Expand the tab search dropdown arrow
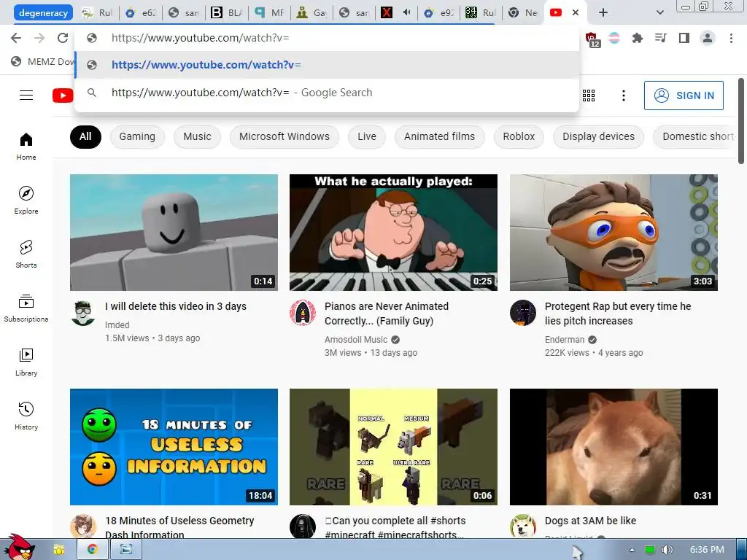 [659, 12]
